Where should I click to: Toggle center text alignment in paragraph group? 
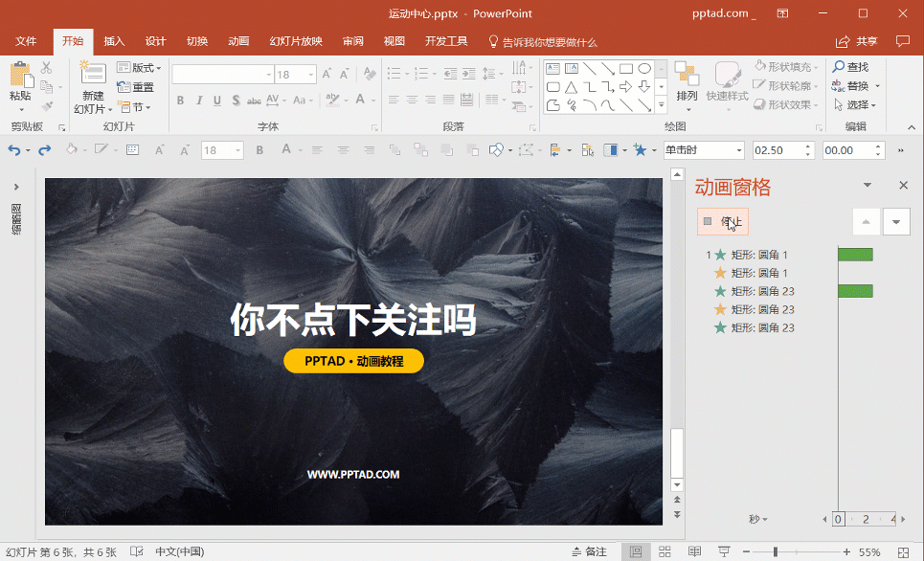(412, 101)
